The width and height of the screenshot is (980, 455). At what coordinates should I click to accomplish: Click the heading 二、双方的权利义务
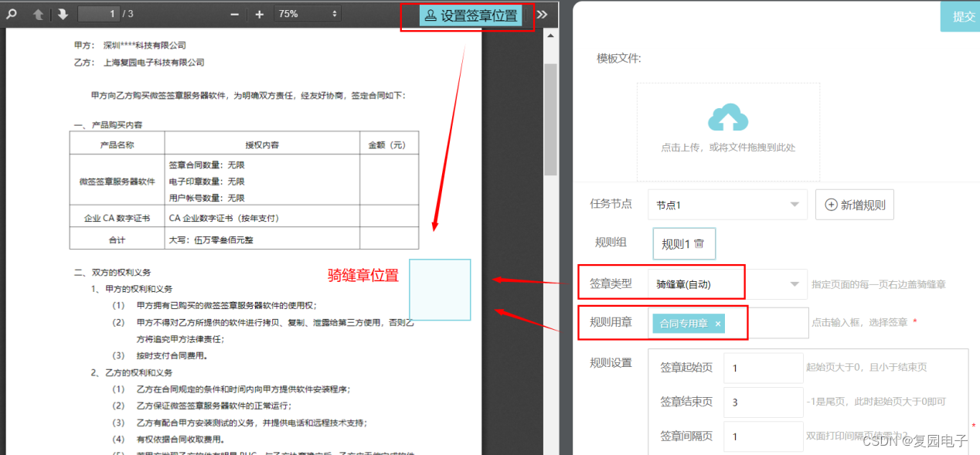(x=113, y=272)
